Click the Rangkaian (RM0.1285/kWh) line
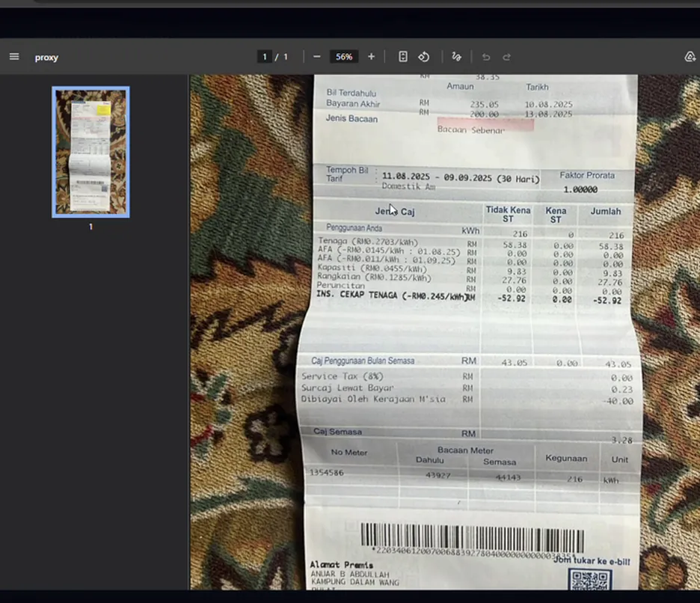The height and width of the screenshot is (603, 700). [x=374, y=278]
